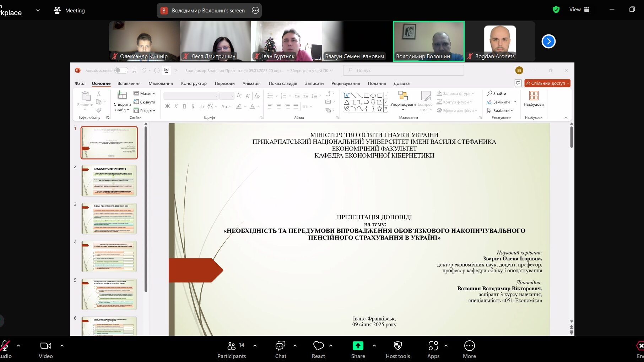Viewport: 644px width, 362px height.
Task: Toggle the Video camera on or off
Action: (x=45, y=346)
